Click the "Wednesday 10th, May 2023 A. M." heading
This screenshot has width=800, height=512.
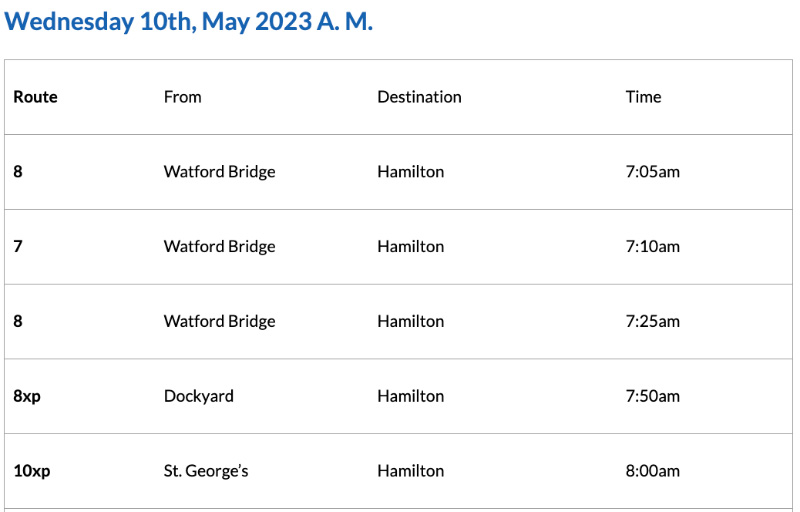coord(188,22)
